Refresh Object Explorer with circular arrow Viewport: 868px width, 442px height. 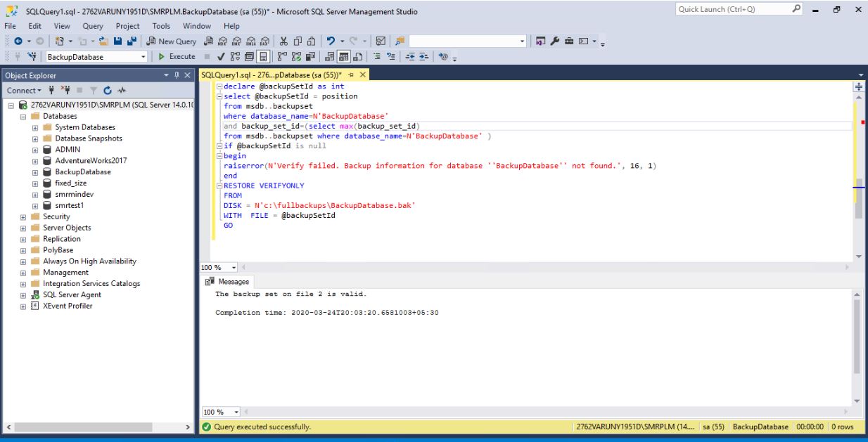(108, 91)
